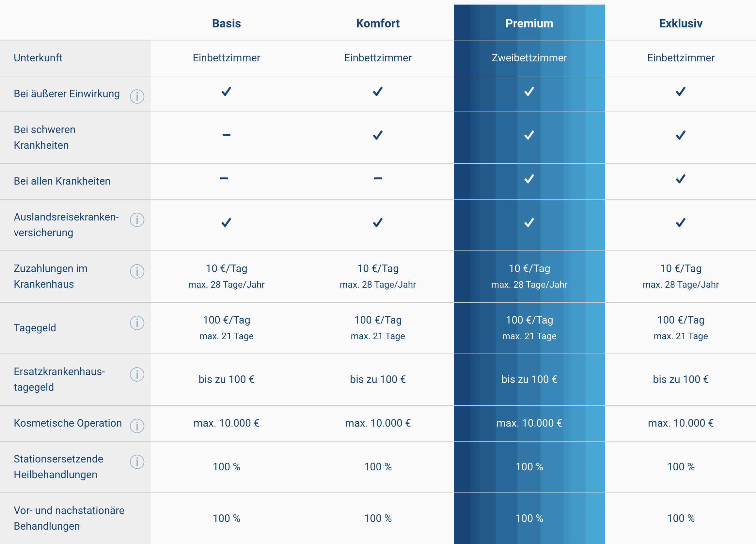Click the dash under Basis for schweren Krankheiten

point(226,135)
